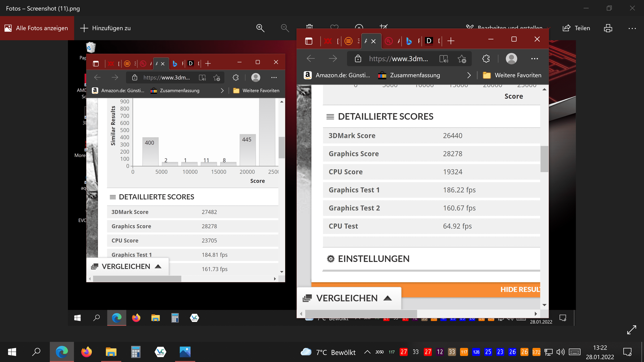Open a new tab in front Edge window
The width and height of the screenshot is (644, 362).
451,41
